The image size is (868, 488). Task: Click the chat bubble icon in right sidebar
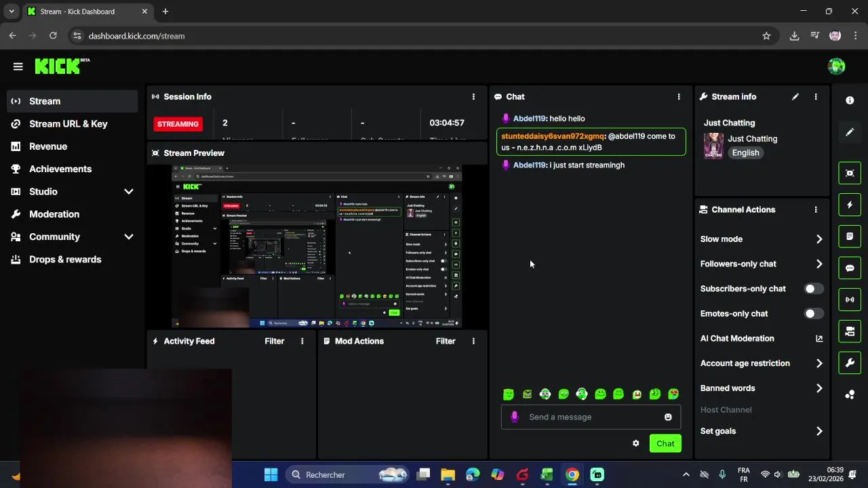(850, 268)
